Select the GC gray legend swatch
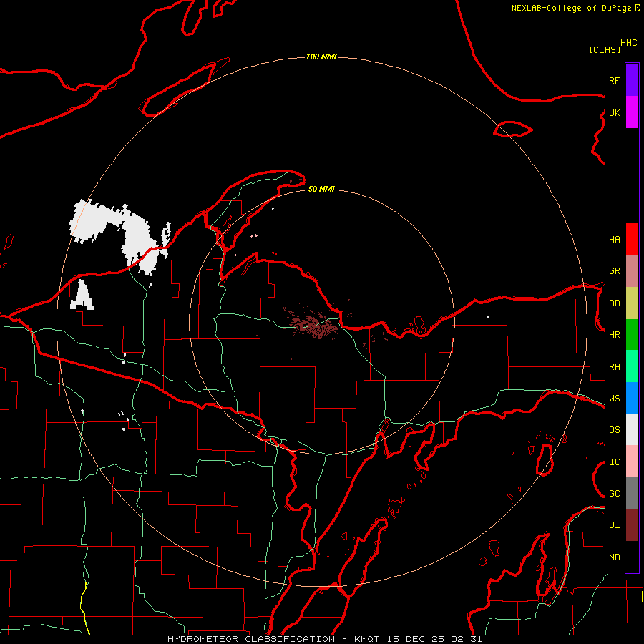 pos(632,493)
